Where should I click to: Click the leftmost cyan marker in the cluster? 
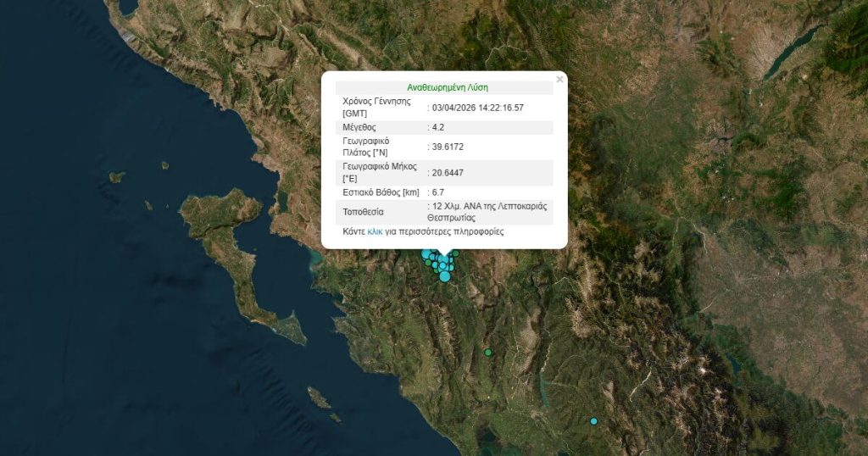426,253
